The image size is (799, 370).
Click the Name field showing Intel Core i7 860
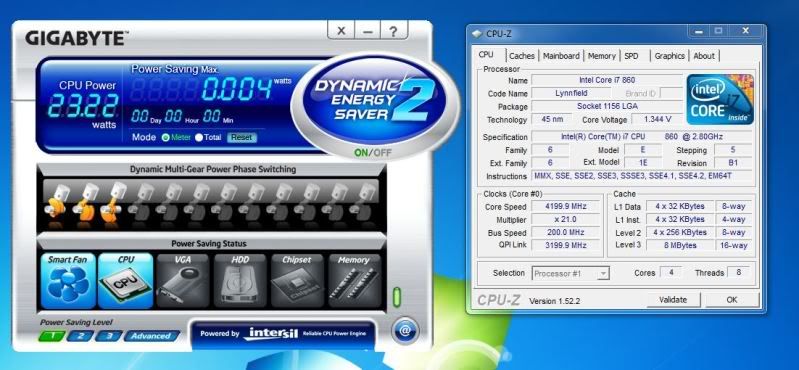pyautogui.click(x=607, y=80)
